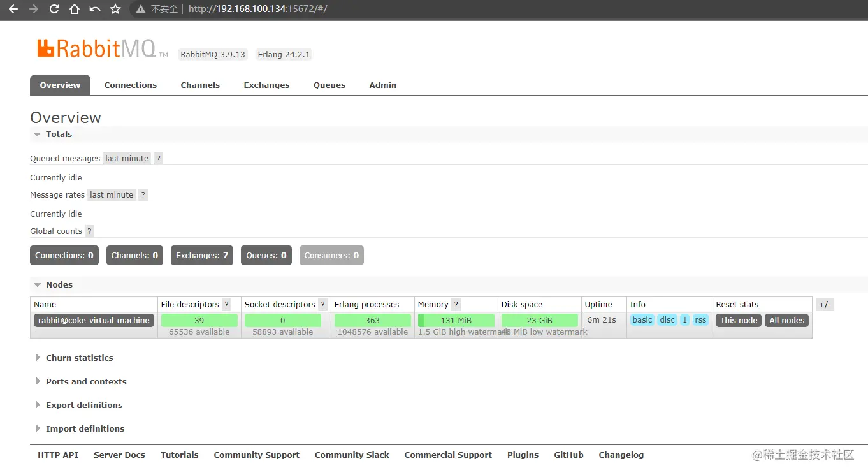
Task: Open the Changelog footer link
Action: point(621,455)
